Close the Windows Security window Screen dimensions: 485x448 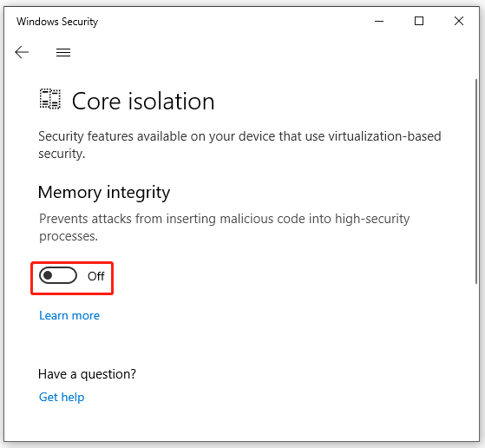tap(459, 21)
